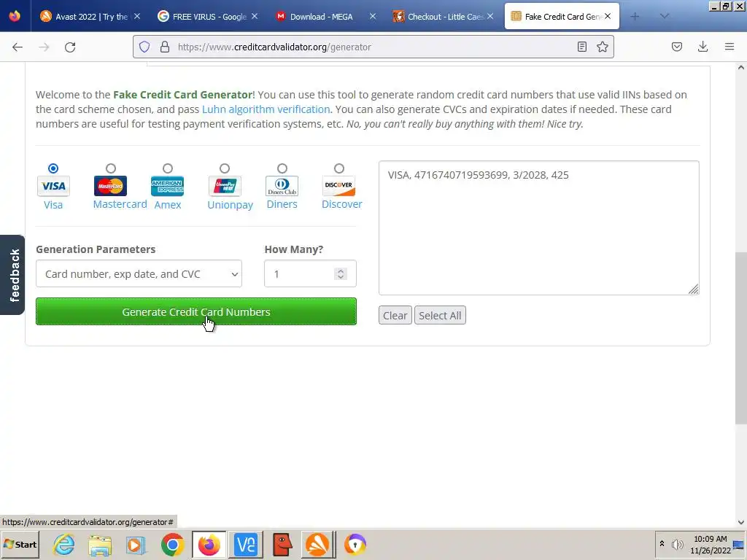Click the Diners Club card logo

282,186
